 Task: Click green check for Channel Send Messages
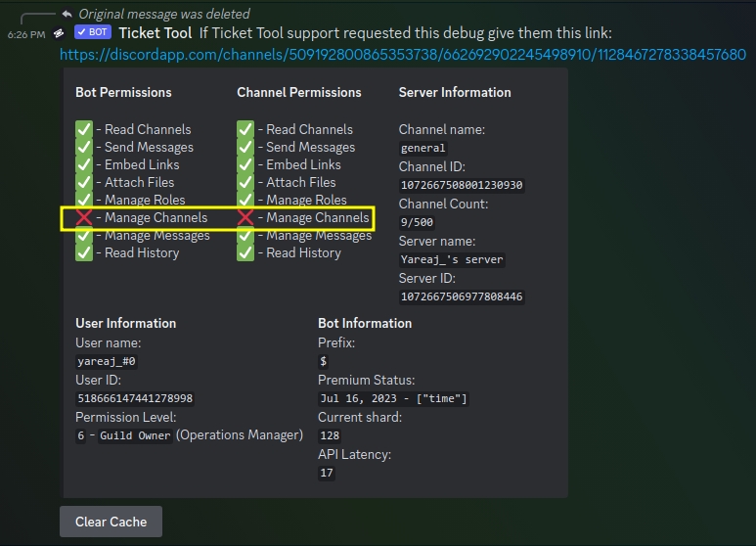pyautogui.click(x=245, y=147)
